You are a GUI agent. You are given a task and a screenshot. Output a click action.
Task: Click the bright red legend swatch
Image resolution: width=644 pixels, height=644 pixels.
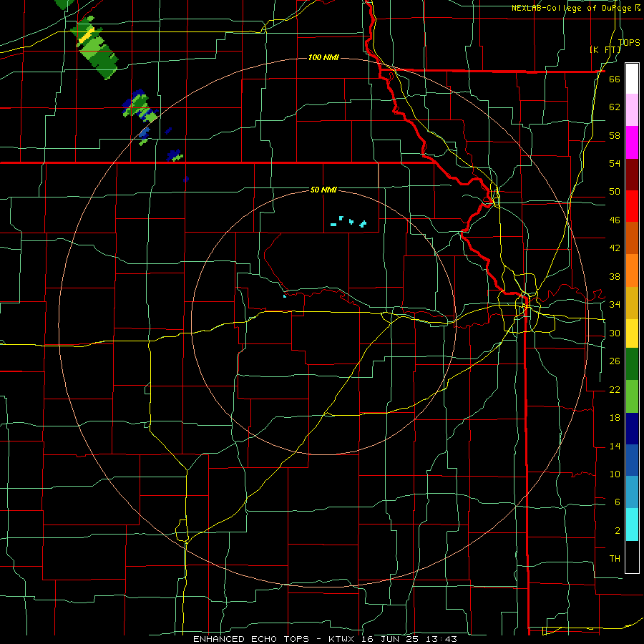point(632,206)
